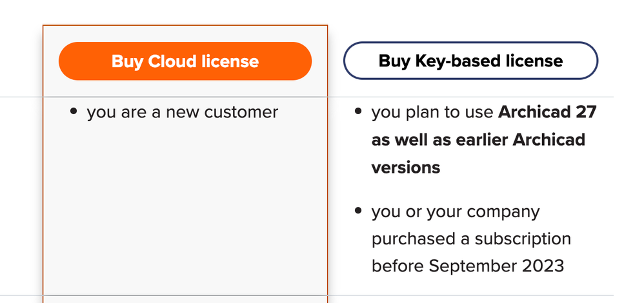Click the bold "Archicad 27" text

click(547, 112)
